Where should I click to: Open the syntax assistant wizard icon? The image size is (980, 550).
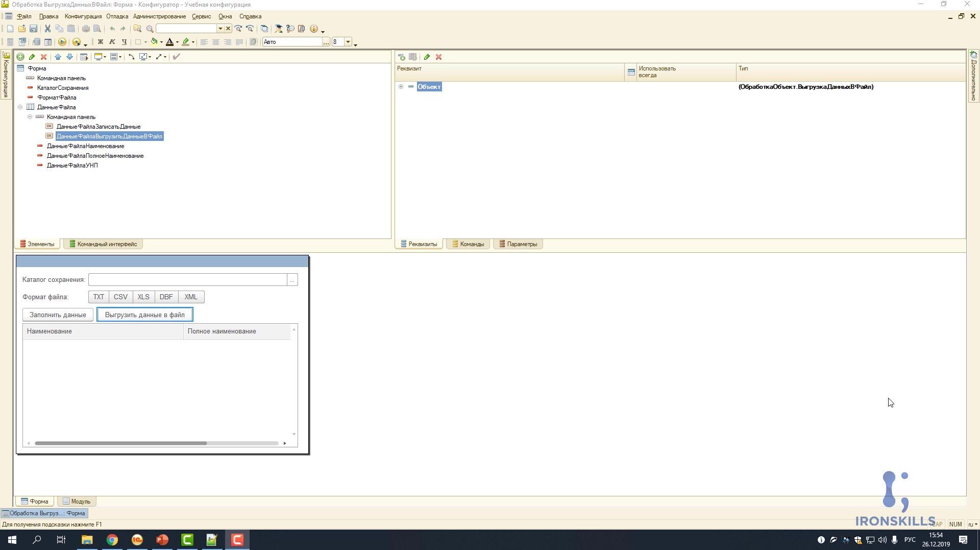point(278,29)
